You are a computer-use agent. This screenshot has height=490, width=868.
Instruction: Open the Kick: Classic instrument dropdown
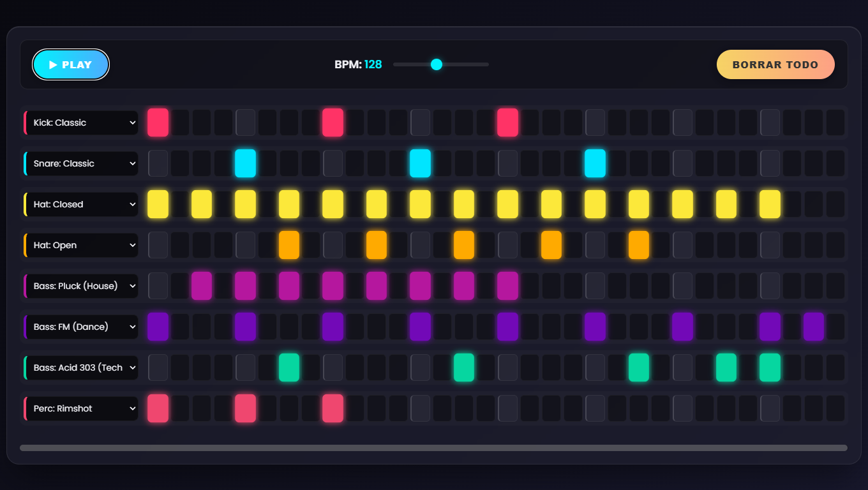82,122
